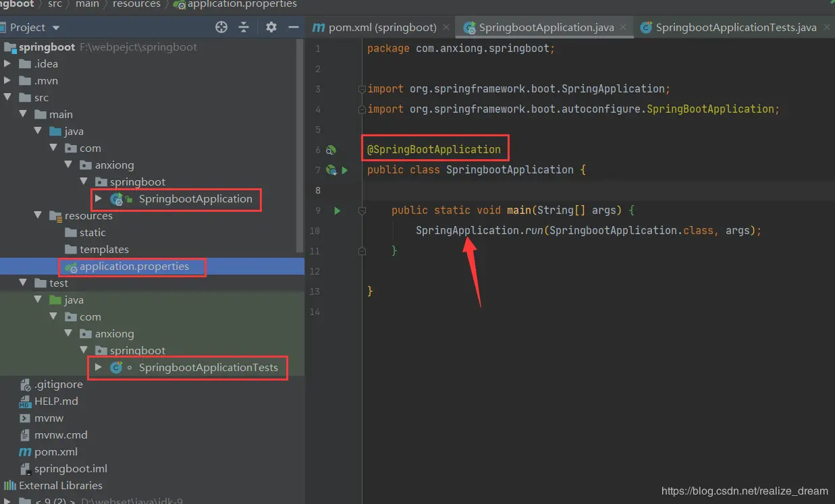Click the Spring bean gutter icon on line 6
This screenshot has width=835, height=504.
pos(331,150)
